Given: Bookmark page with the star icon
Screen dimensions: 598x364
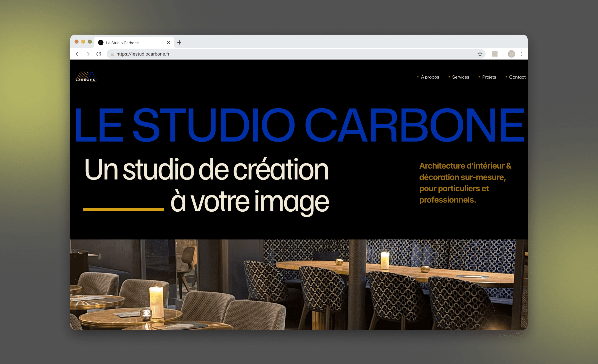Looking at the screenshot, I should 480,54.
